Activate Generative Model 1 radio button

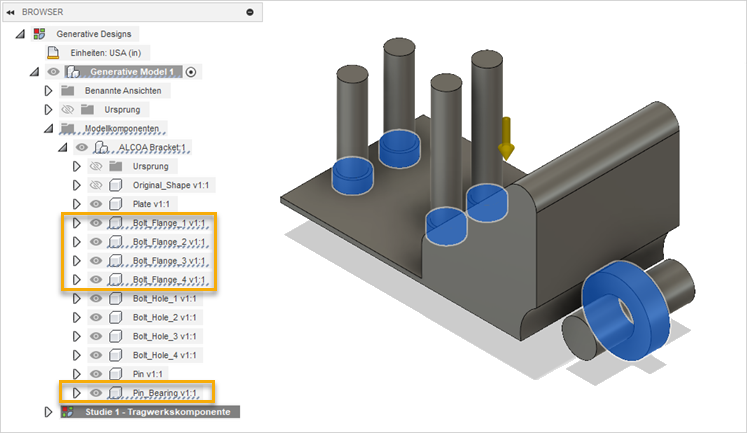click(191, 72)
